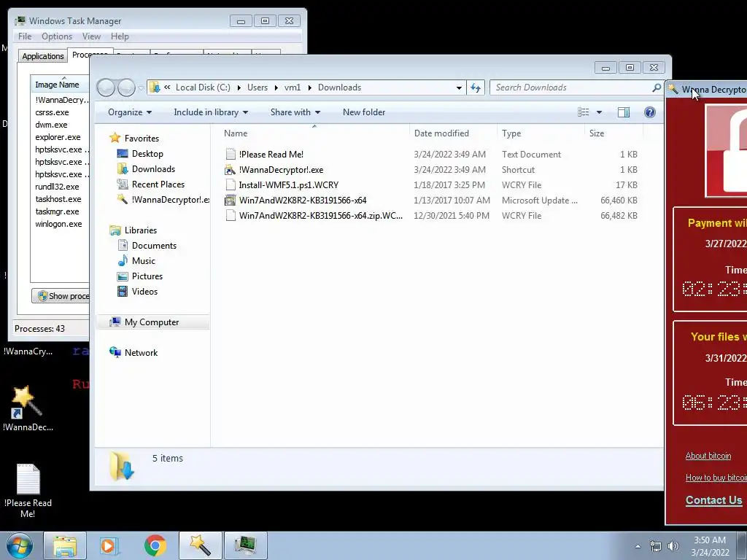Open Windows Explorer from the taskbar
The width and height of the screenshot is (747, 560).
(x=65, y=545)
